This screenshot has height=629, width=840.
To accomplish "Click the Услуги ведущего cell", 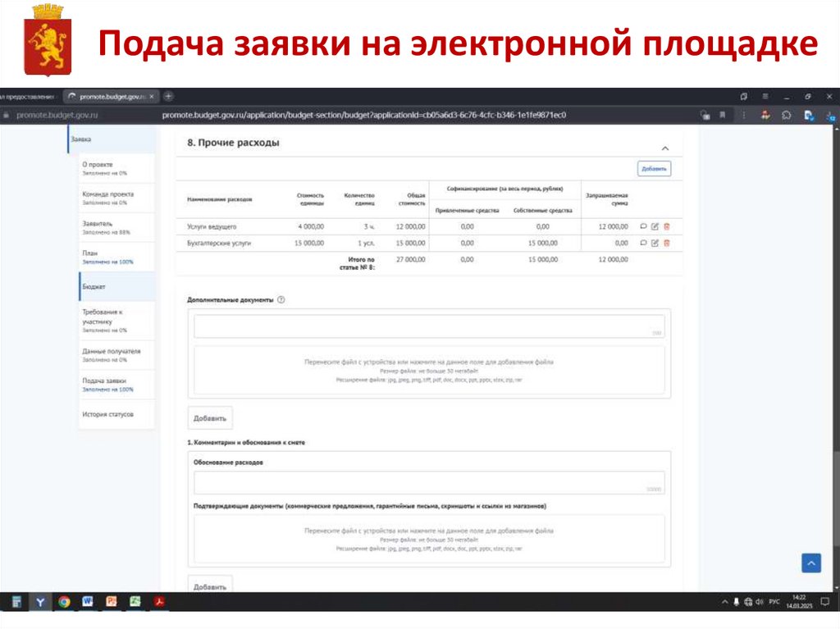I will coord(212,226).
